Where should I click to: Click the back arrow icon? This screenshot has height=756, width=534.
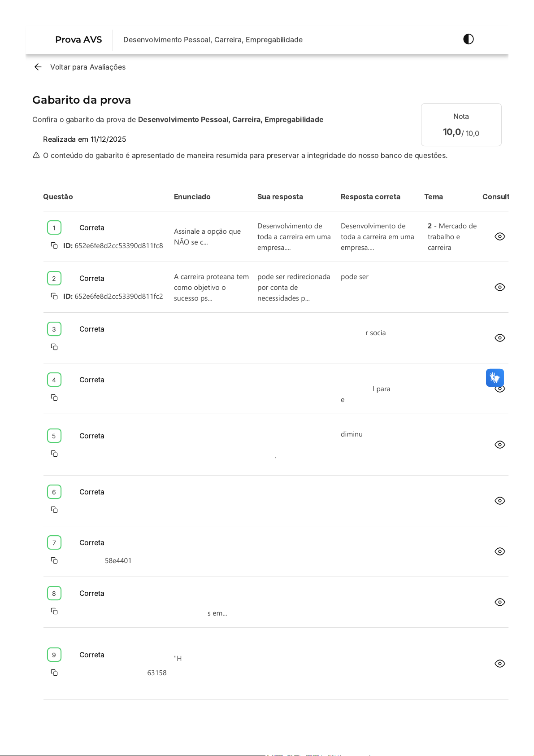(38, 67)
